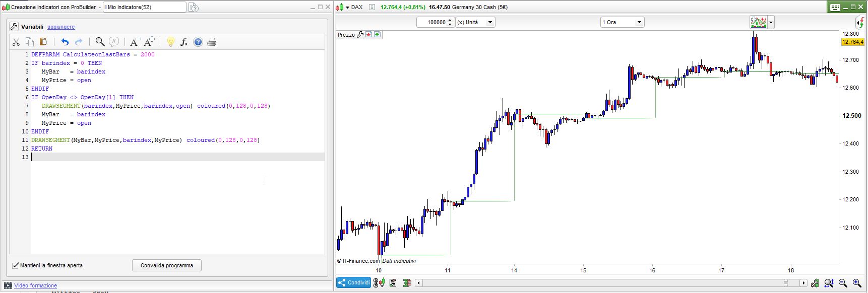Click the light bulb hint icon
Viewport: 868px width, 293px height.
pos(170,42)
